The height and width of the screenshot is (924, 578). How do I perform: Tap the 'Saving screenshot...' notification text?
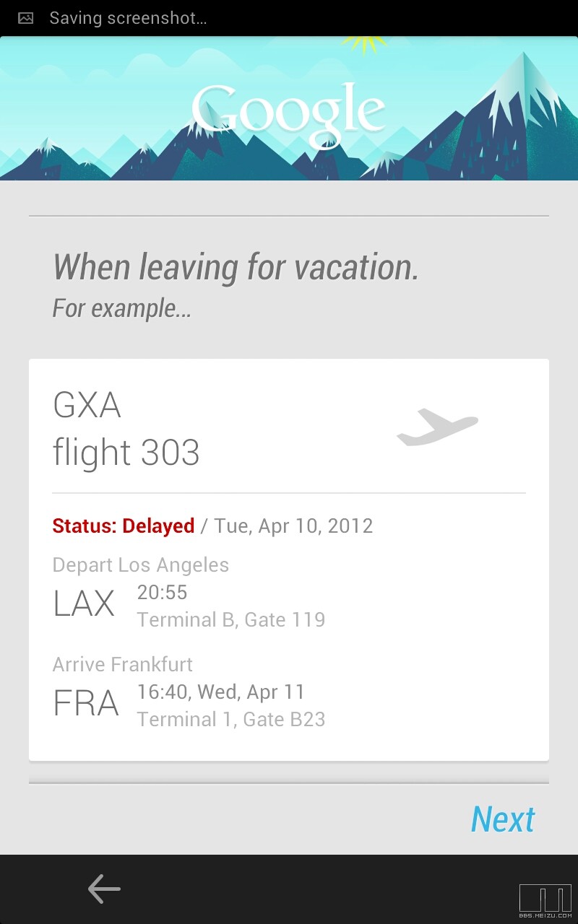pos(128,19)
